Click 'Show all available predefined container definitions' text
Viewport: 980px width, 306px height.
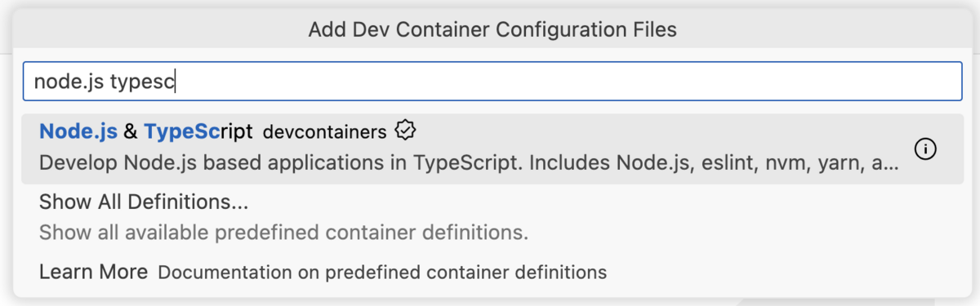click(283, 233)
